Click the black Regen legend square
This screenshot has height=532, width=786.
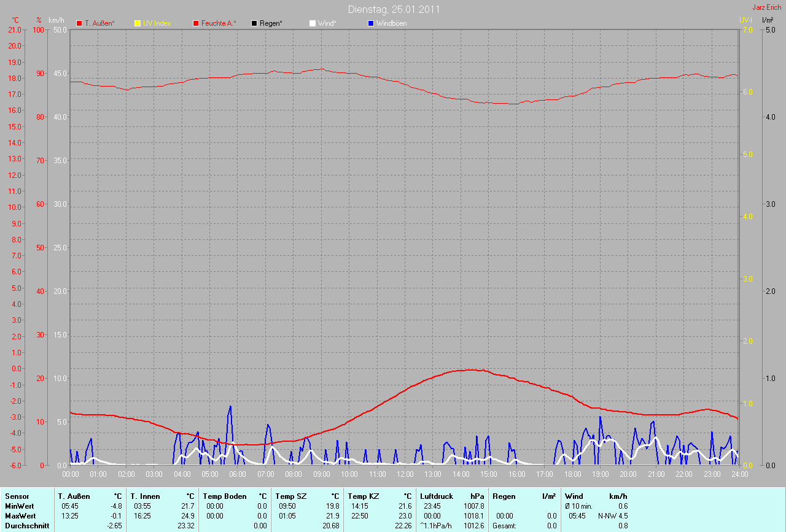click(x=254, y=23)
